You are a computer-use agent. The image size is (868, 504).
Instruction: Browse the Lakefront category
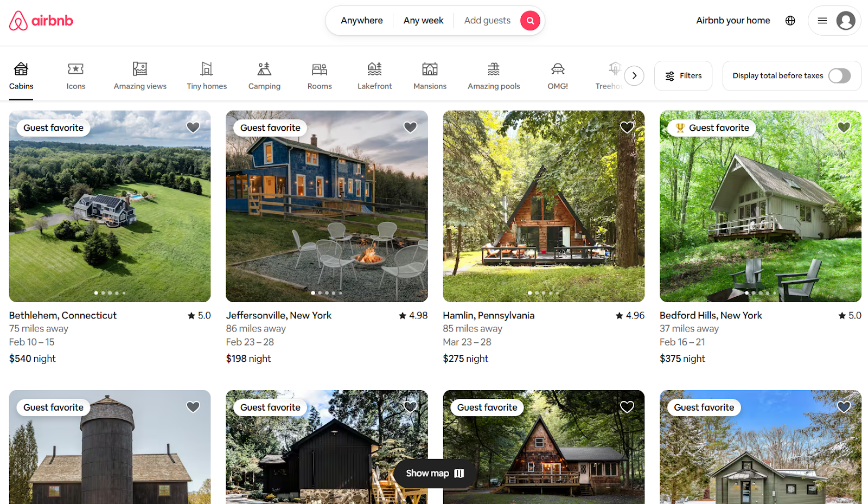(x=374, y=76)
